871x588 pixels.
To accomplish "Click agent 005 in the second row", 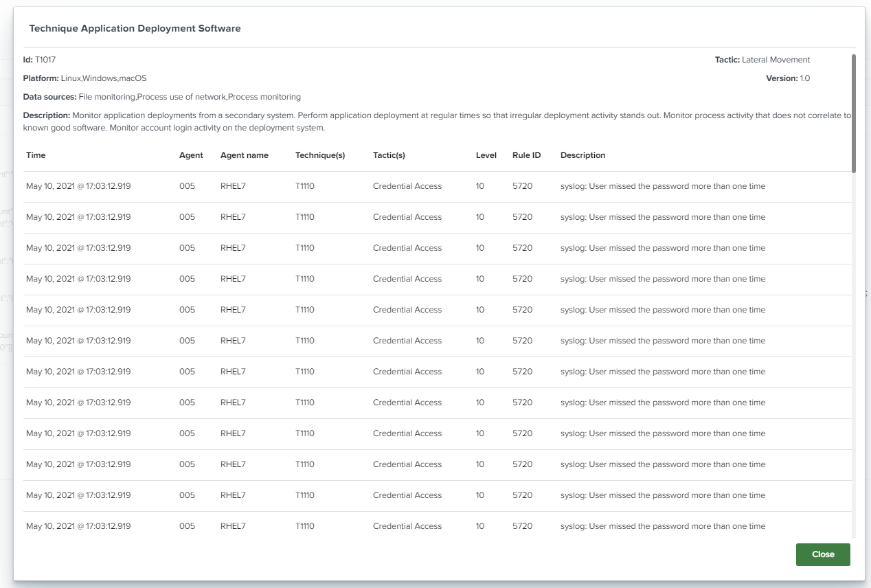I will click(187, 216).
